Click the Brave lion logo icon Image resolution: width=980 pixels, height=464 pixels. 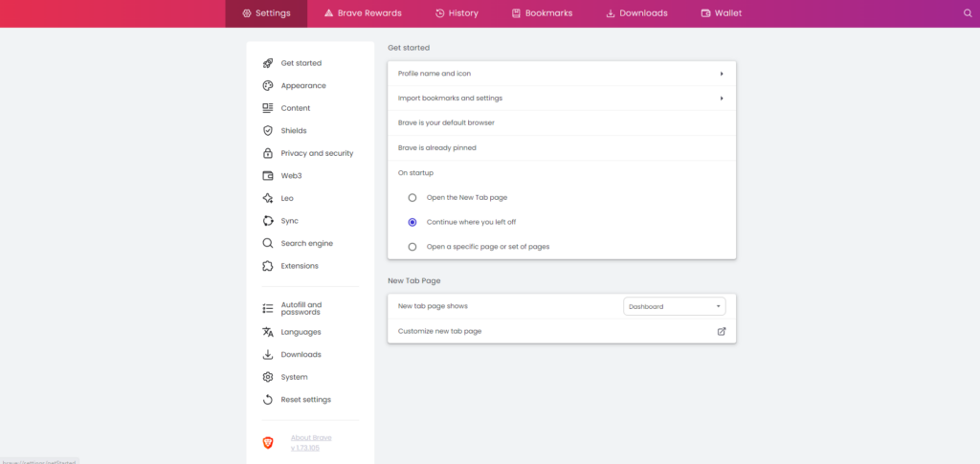click(x=268, y=442)
